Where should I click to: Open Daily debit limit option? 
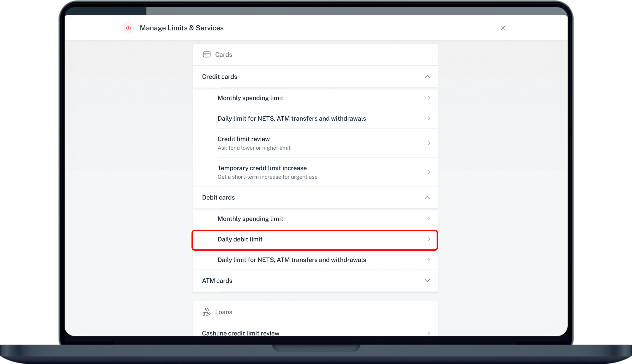coord(240,240)
